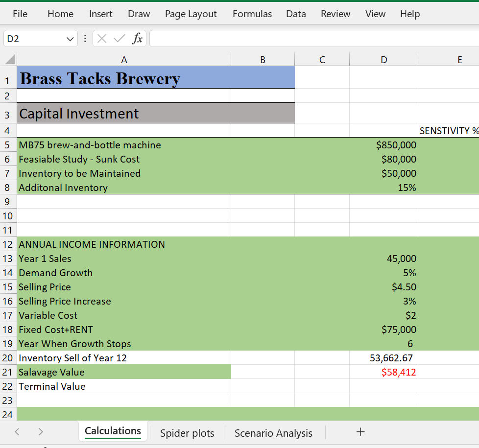Click the Select All corner triangle
Viewport: 479px width, 448px height.
[x=10, y=59]
